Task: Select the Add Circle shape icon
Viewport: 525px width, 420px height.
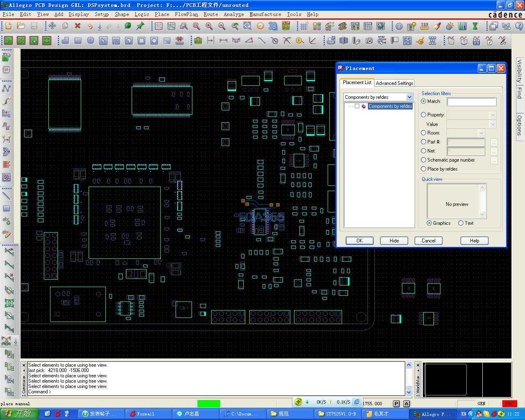Action: coord(91,41)
